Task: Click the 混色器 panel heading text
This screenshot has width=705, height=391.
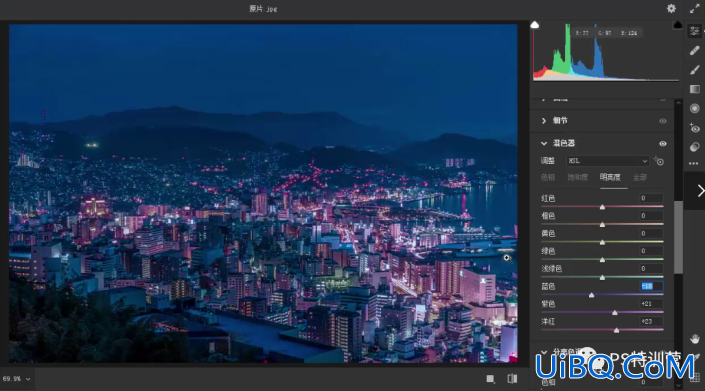Action: click(x=564, y=143)
